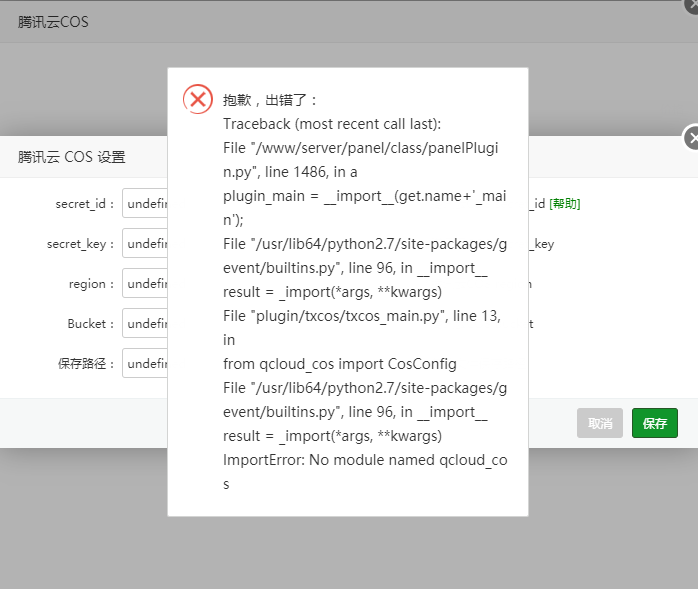Image resolution: width=698 pixels, height=589 pixels.
Task: Focus the secret_id input field
Action: (x=145, y=203)
